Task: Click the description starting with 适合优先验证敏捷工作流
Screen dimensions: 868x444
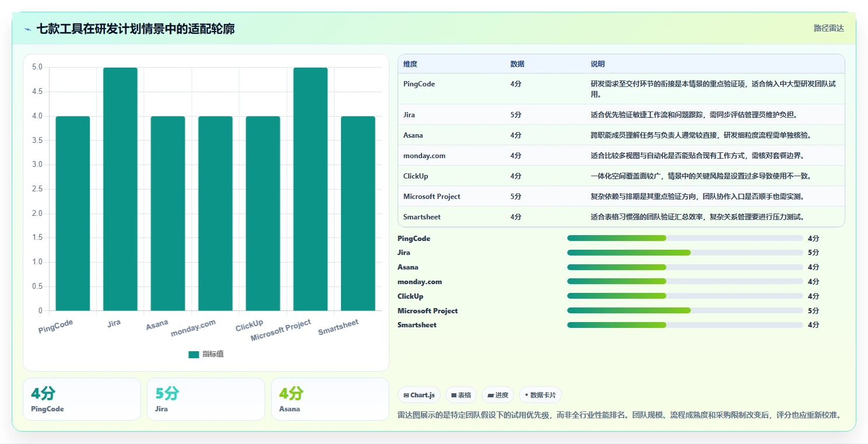Action: 694,115
